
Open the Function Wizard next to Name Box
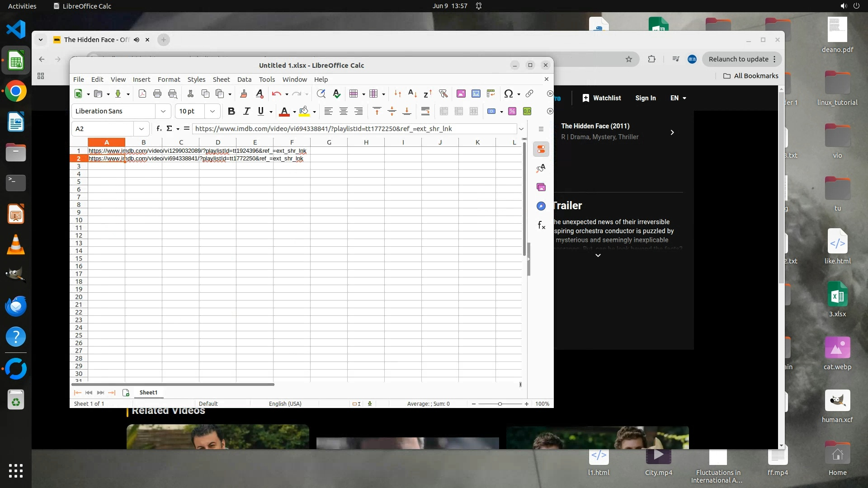(x=159, y=129)
